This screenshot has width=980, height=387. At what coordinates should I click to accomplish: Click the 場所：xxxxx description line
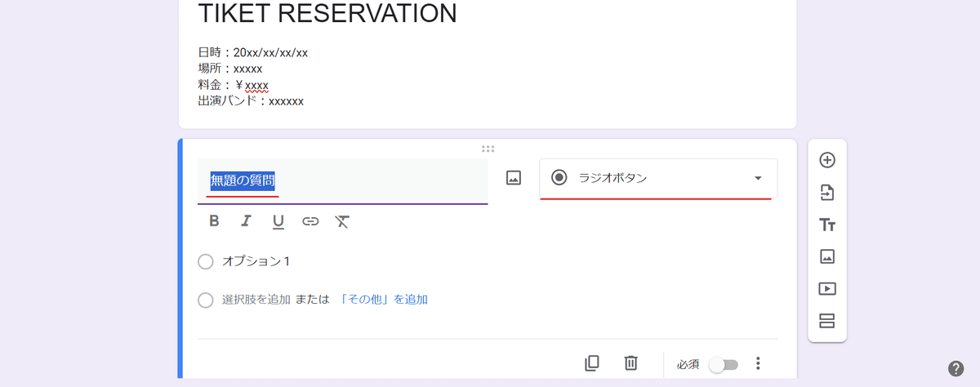229,69
